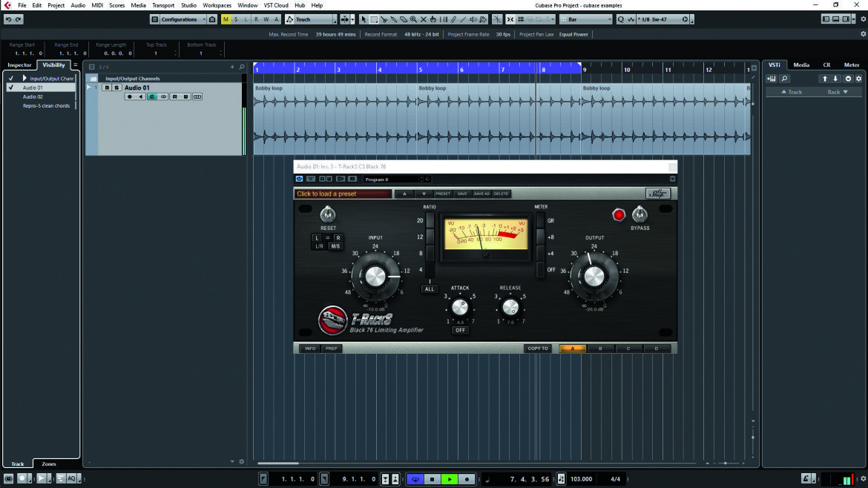Click Edit Channel Settings on Audio 01
This screenshot has height=488, width=868.
[x=151, y=97]
